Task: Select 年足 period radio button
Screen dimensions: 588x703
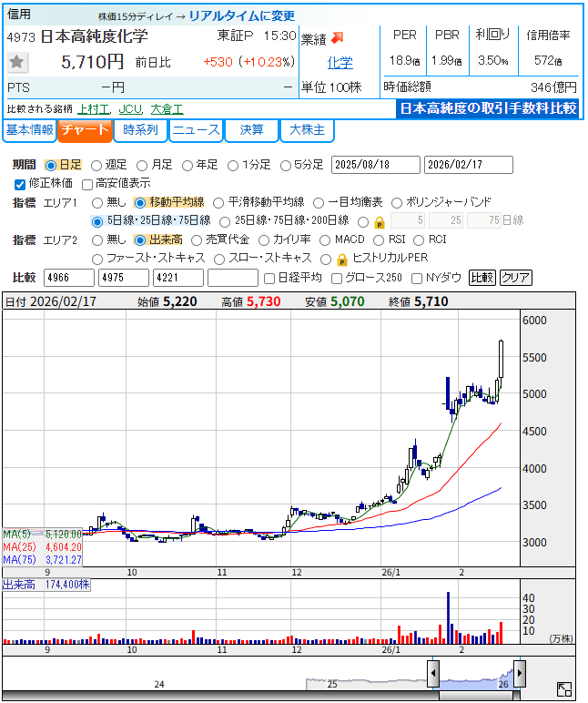Action: tap(188, 166)
